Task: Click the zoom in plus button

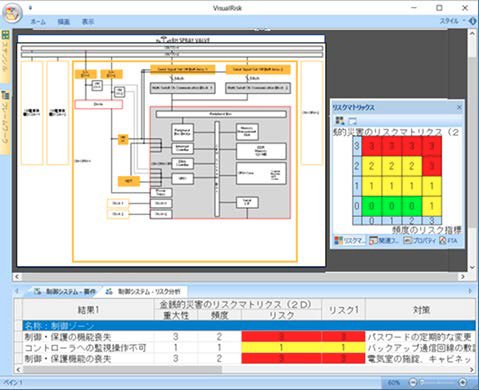Action: click(x=463, y=382)
